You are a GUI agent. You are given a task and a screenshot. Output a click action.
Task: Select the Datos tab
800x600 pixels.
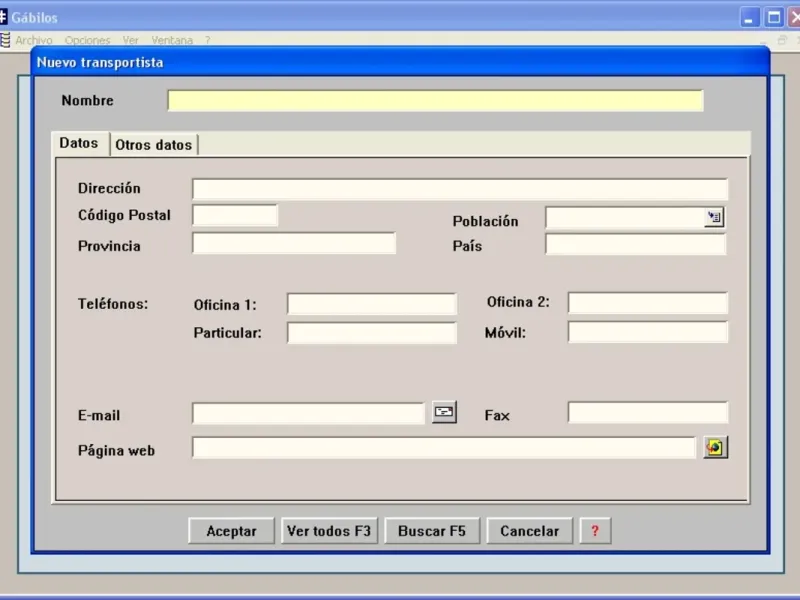[x=79, y=143]
